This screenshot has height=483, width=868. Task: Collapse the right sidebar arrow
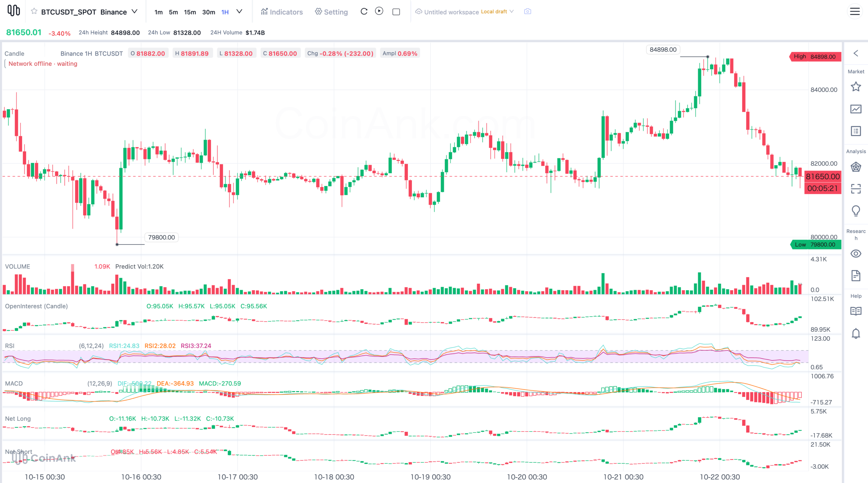856,53
